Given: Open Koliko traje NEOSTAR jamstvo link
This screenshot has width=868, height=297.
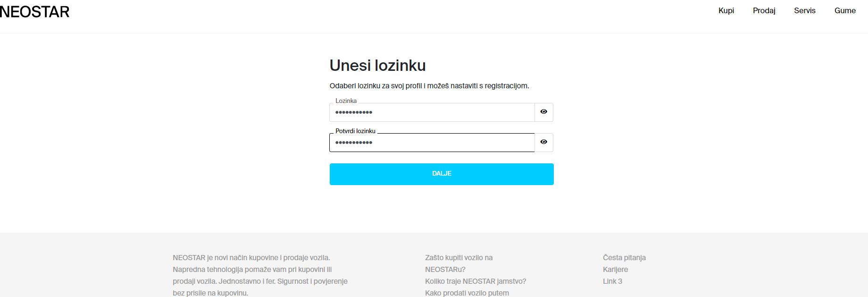Looking at the screenshot, I should [x=476, y=281].
